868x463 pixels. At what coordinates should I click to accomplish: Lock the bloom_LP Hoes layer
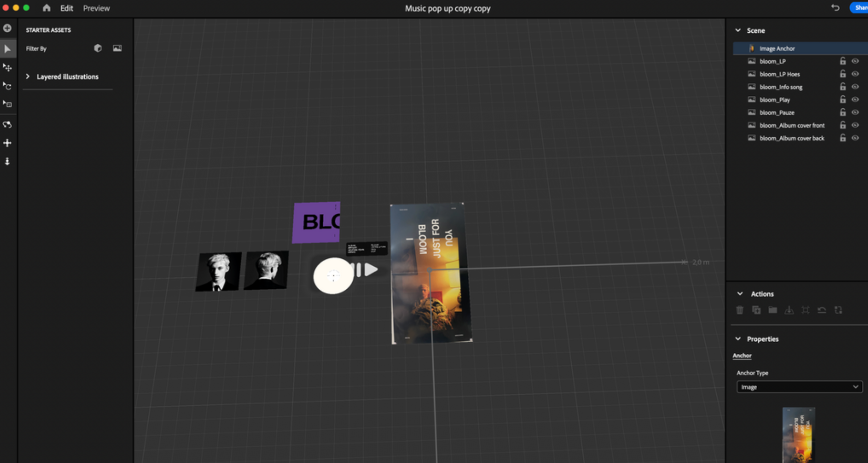coord(842,74)
